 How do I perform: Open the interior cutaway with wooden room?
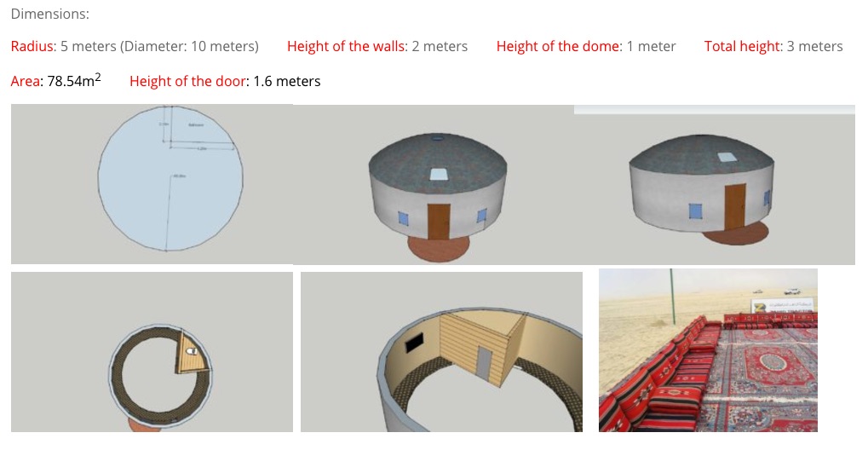pyautogui.click(x=441, y=352)
